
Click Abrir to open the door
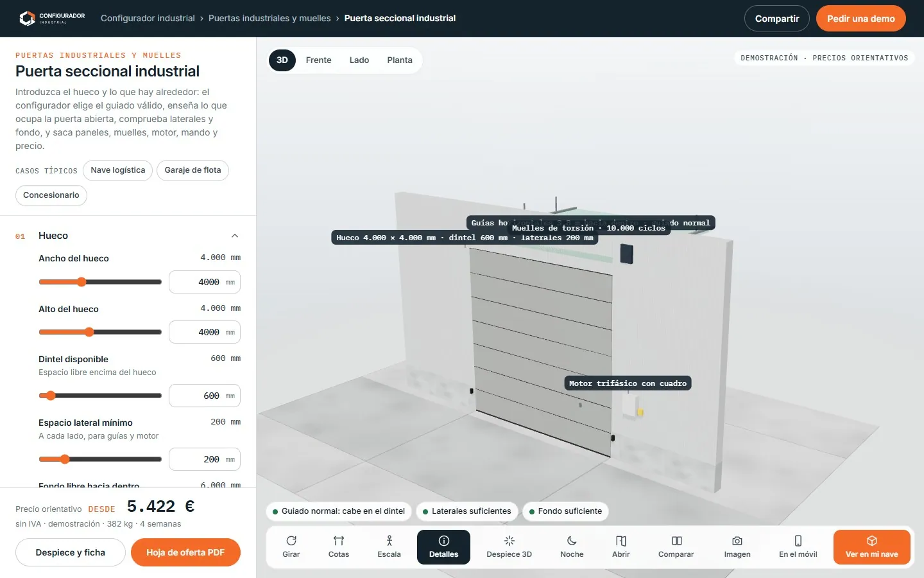621,547
